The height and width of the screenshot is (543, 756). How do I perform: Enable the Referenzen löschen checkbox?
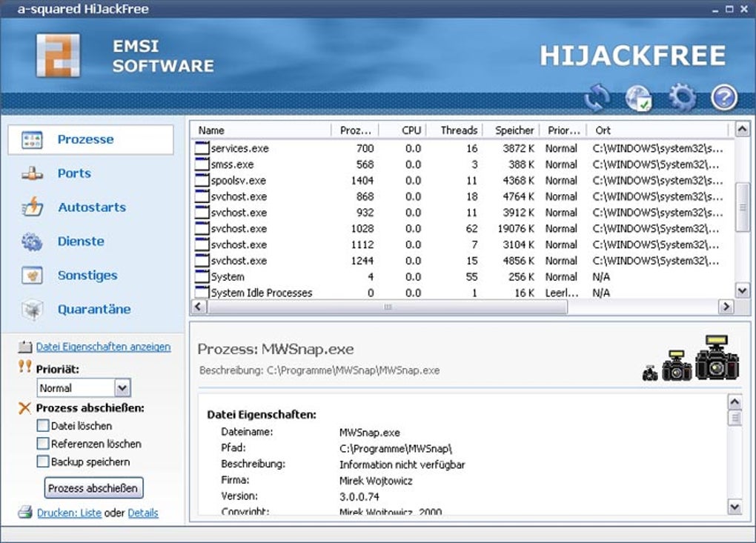click(x=43, y=443)
